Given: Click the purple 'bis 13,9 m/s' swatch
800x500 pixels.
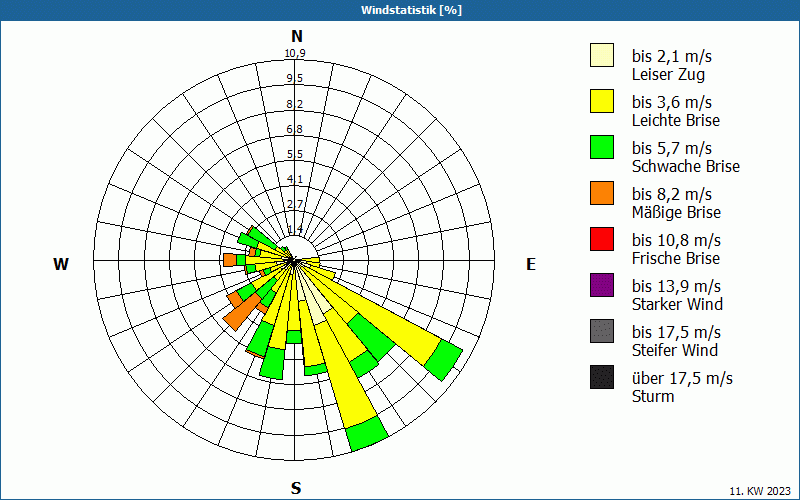Looking at the screenshot, I should (602, 285).
